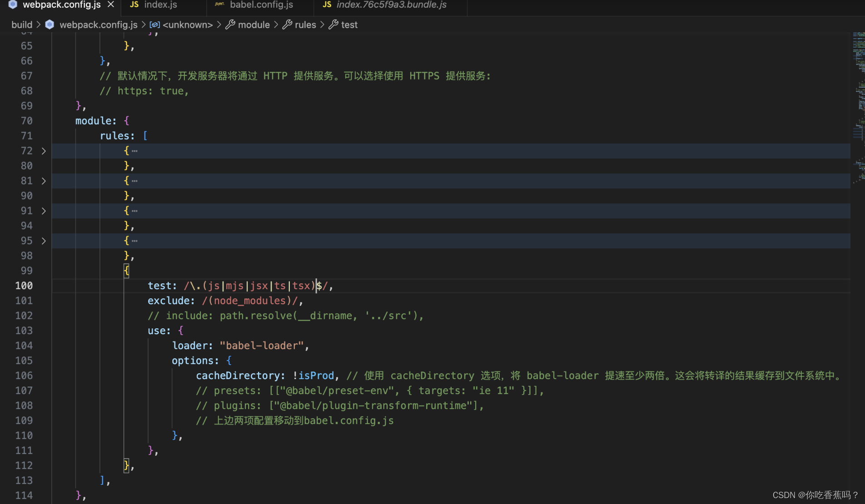
Task: Click the webpack icon in the breadcrumb
Action: coord(50,25)
